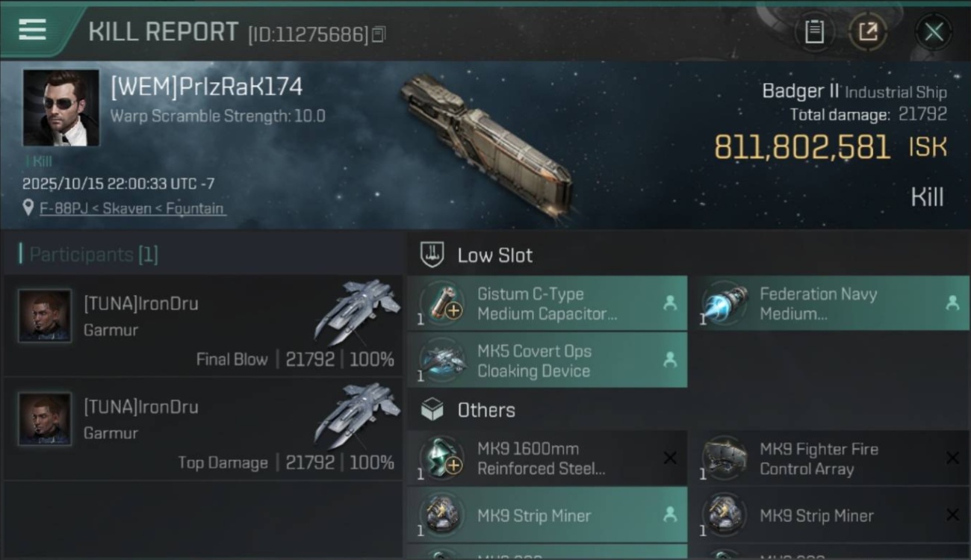
Task: Click the share export icon
Action: coord(867,31)
